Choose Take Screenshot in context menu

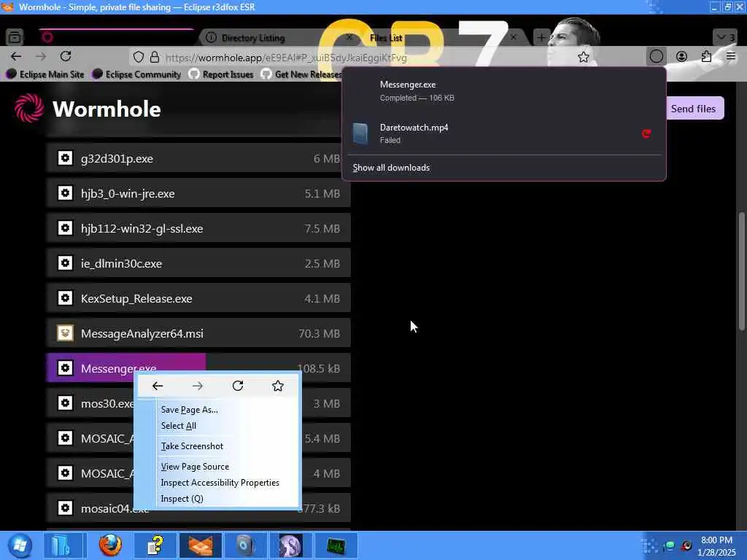pyautogui.click(x=192, y=446)
